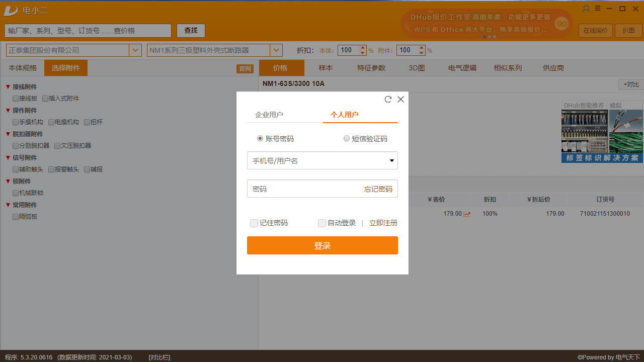This screenshot has height=362, width=644.
Task: Open the user account icon in title bar
Action: [x=586, y=9]
